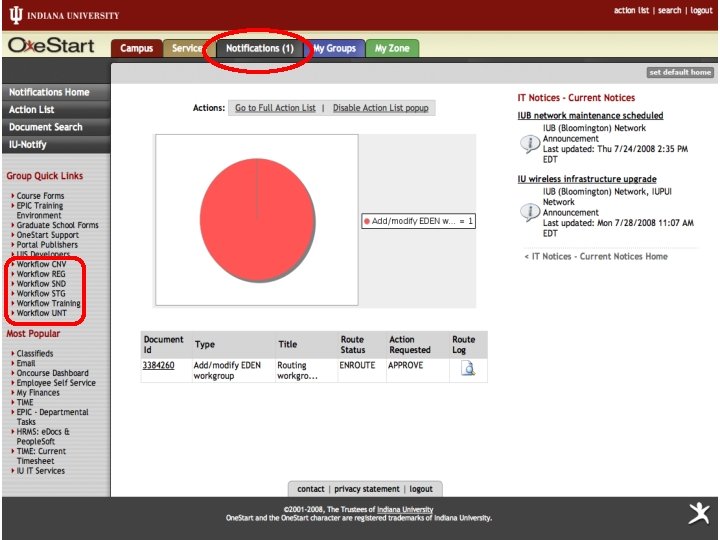Open document Id 3384260 link
The height and width of the screenshot is (540, 720).
(x=158, y=366)
